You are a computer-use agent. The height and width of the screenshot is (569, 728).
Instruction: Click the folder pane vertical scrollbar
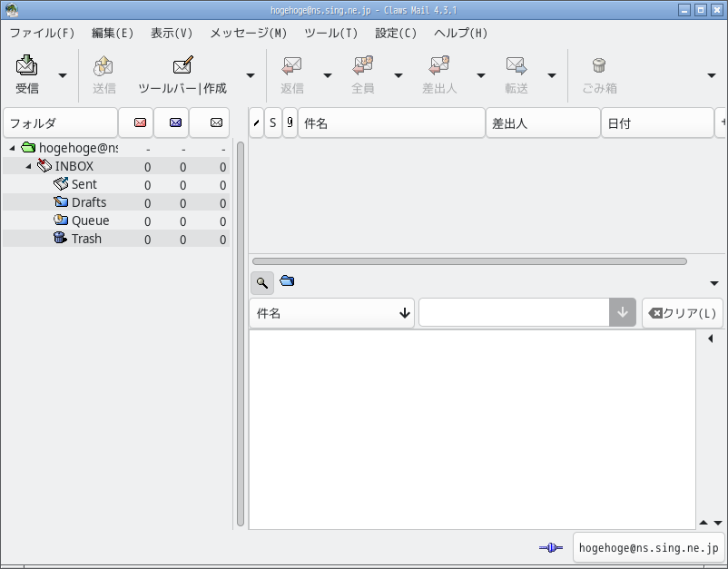pyautogui.click(x=241, y=334)
